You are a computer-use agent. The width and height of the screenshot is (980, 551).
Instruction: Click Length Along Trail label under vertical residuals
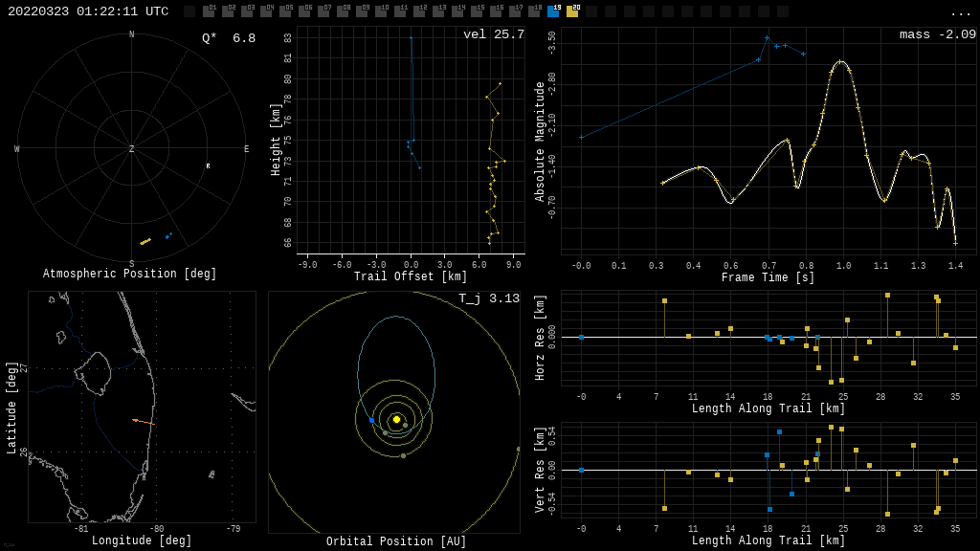click(768, 540)
